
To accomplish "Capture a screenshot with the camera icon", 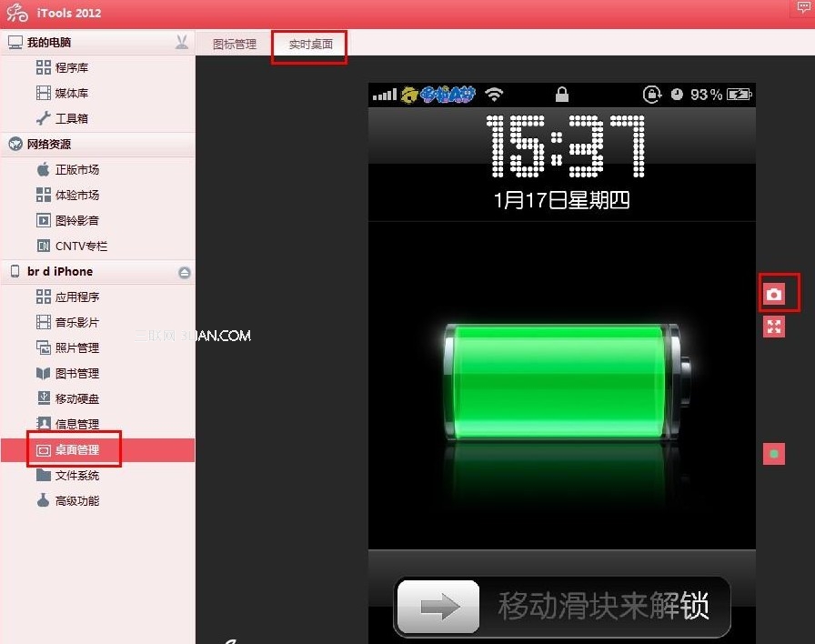I will pos(774,293).
